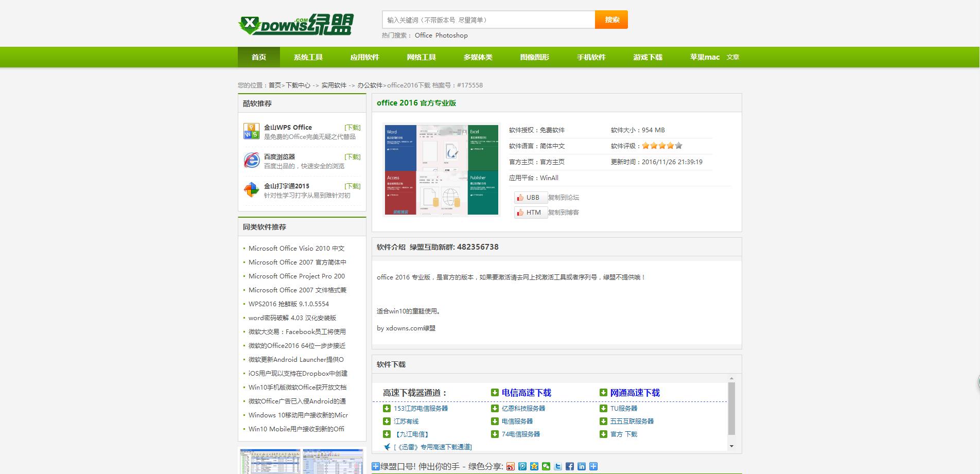
Task: Click the 金山打字通2015 colorful icon
Action: (251, 190)
